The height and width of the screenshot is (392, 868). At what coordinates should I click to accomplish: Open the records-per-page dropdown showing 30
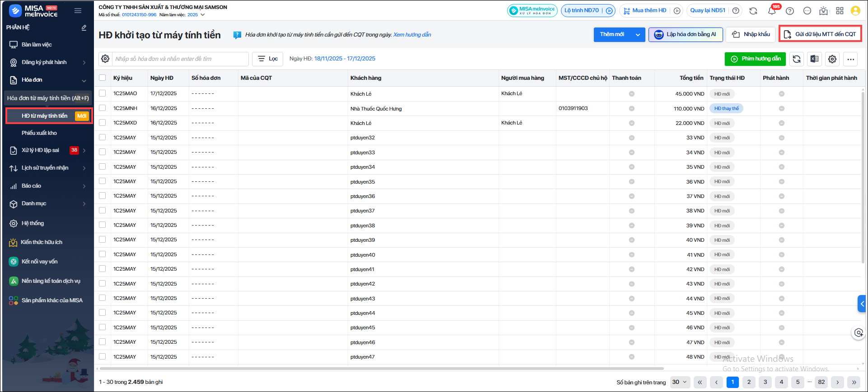pos(680,382)
